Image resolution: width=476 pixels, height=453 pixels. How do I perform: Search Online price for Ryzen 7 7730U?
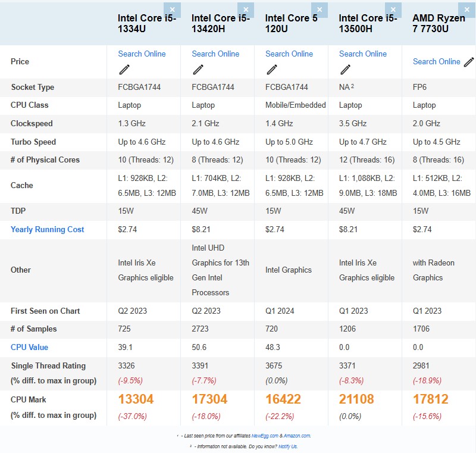point(436,61)
